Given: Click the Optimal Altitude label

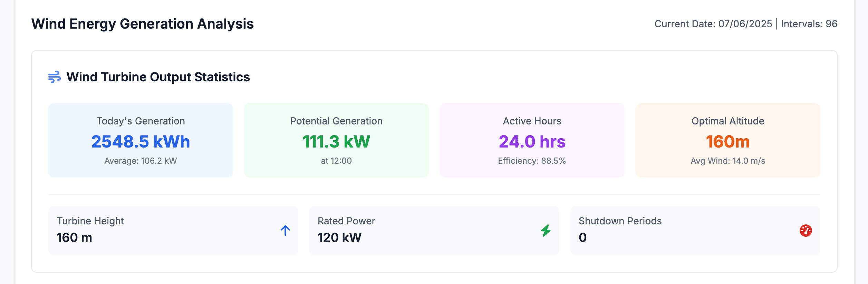Looking at the screenshot, I should [728, 121].
